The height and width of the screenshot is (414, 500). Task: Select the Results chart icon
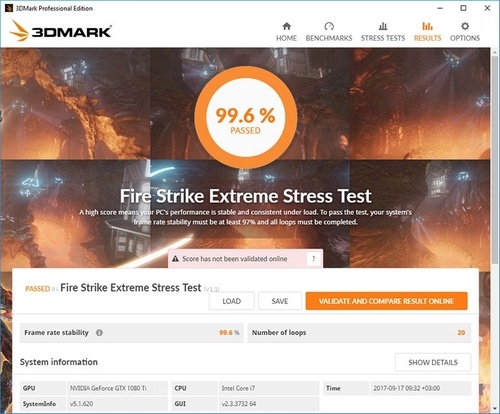[427, 26]
